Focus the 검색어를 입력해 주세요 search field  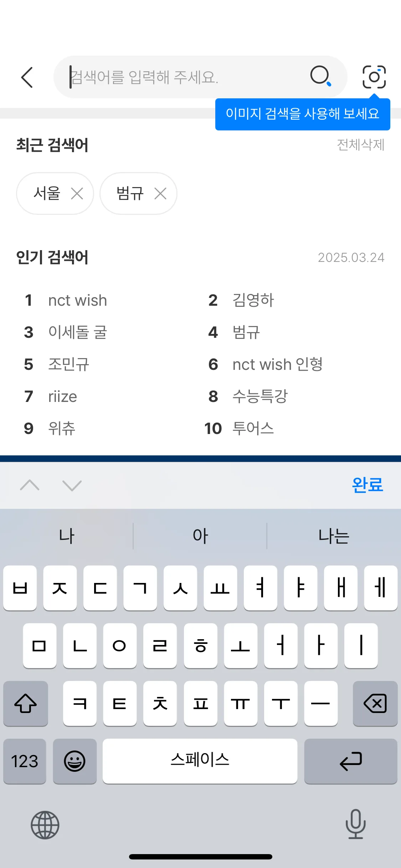[189, 77]
